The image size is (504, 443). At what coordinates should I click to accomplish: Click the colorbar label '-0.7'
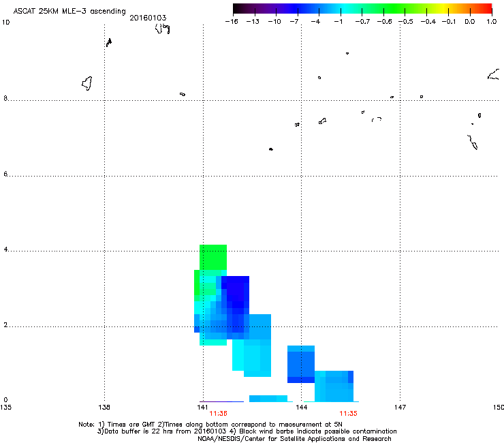tap(362, 22)
